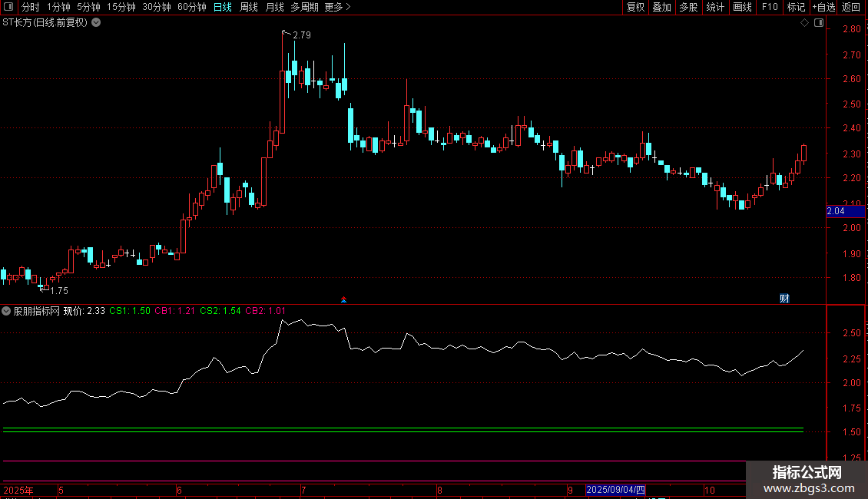Viewport: 868px width, 499px height.
Task: Click the diamond icon above the price axis
Action: 805,23
